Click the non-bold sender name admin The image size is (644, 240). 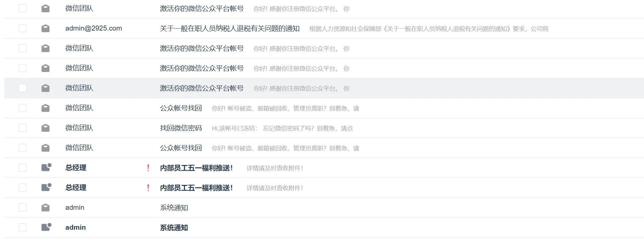coord(75,207)
